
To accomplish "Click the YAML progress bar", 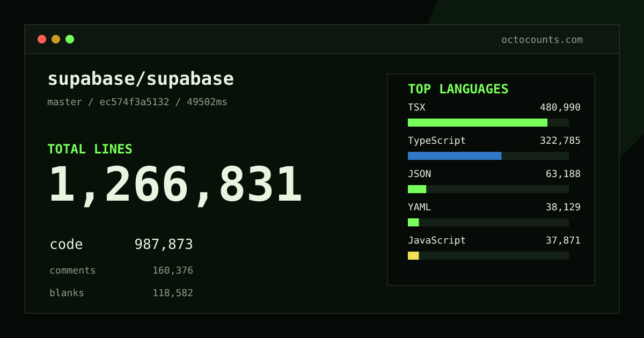I will click(x=413, y=222).
